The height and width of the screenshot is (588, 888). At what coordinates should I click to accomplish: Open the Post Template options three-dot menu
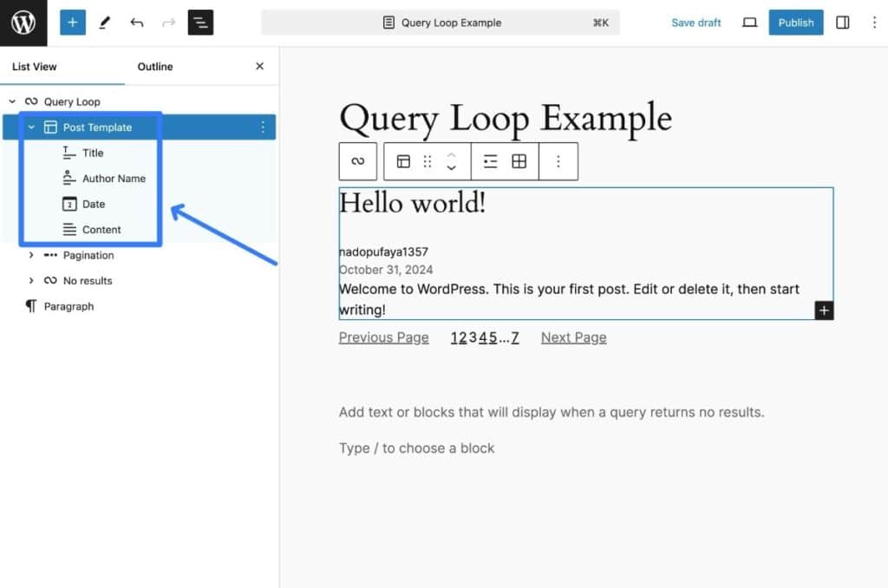click(x=264, y=127)
